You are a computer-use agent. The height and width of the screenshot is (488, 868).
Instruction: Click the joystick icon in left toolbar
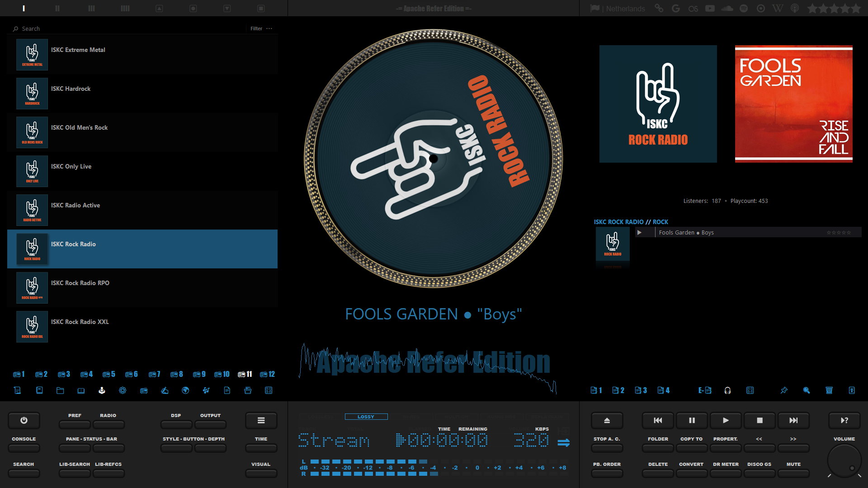point(102,390)
